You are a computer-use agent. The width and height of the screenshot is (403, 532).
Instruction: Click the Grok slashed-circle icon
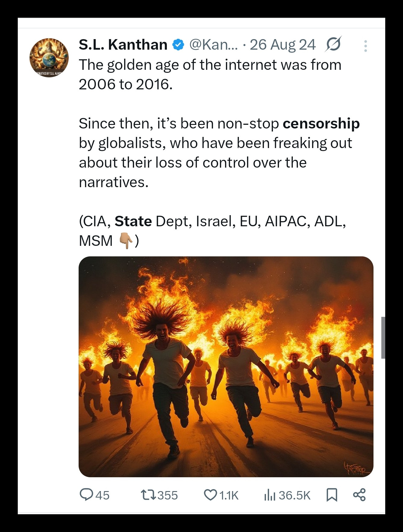click(x=333, y=45)
